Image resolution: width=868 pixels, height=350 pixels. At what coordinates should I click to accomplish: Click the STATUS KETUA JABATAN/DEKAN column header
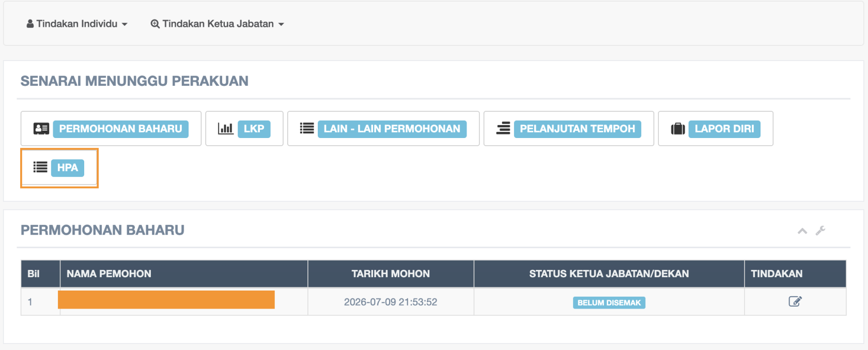click(609, 273)
